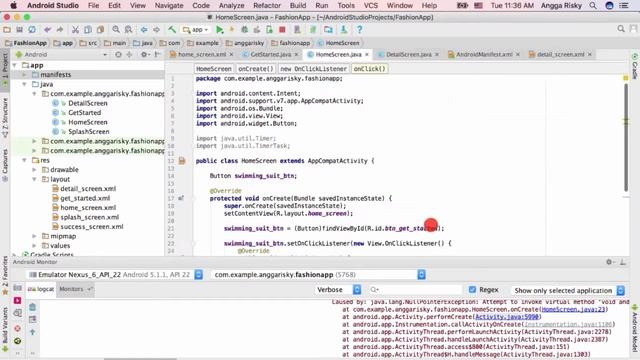Image resolution: width=640 pixels, height=360 pixels.
Task: Click the red Stop icon
Action: pyautogui.click(x=282, y=29)
